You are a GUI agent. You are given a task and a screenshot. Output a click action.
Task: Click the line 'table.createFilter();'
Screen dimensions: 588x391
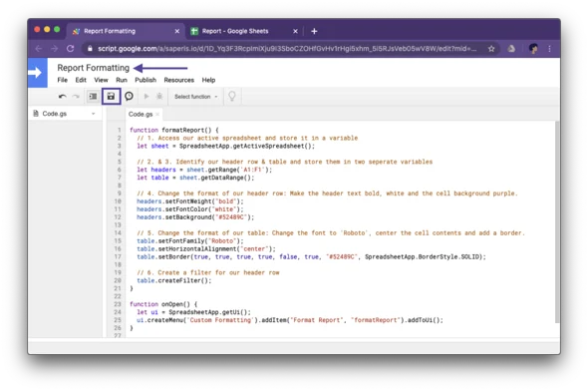174,280
